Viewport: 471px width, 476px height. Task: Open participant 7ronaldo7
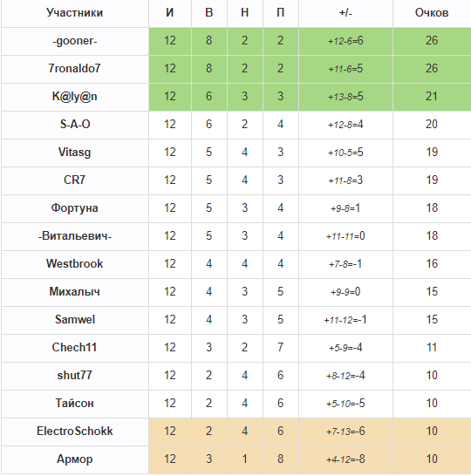tap(75, 69)
